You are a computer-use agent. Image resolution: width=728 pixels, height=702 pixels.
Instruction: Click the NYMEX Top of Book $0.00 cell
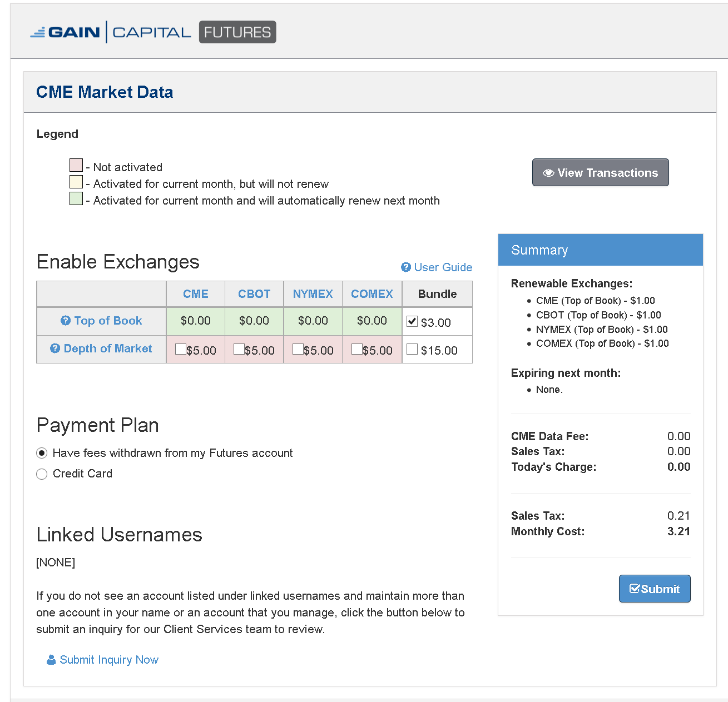(x=313, y=321)
